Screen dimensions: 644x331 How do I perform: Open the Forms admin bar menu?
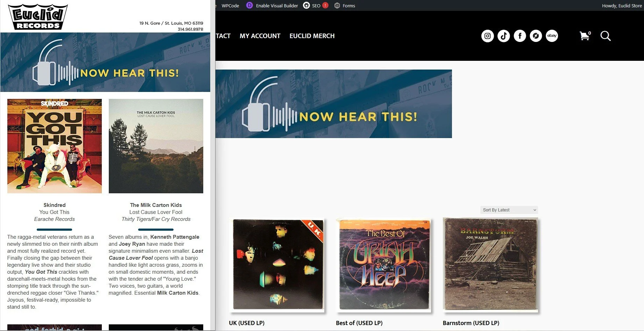[349, 6]
